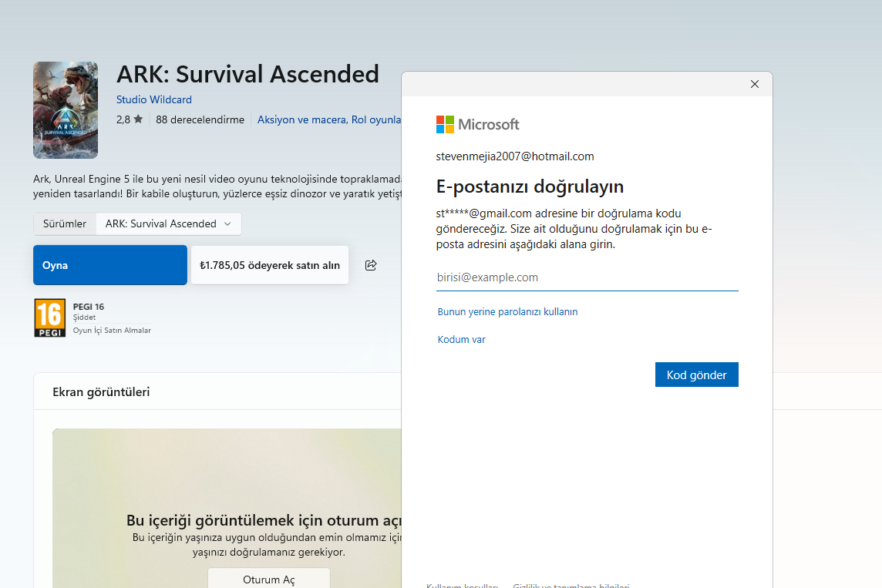Click the Kullanım koşulları footer link
The height and width of the screenshot is (588, 882).
[x=462, y=586]
